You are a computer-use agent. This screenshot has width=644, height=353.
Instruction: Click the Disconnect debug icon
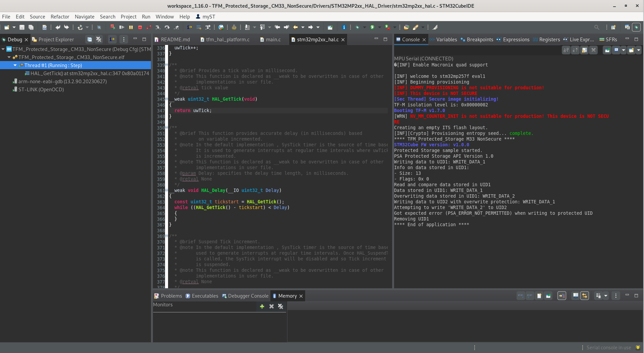(x=149, y=27)
